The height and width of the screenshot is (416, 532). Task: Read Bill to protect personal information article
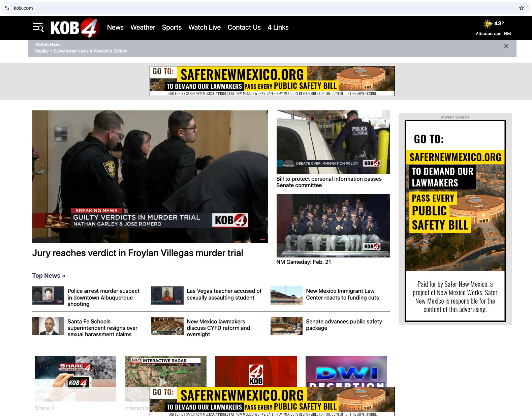[x=329, y=182]
